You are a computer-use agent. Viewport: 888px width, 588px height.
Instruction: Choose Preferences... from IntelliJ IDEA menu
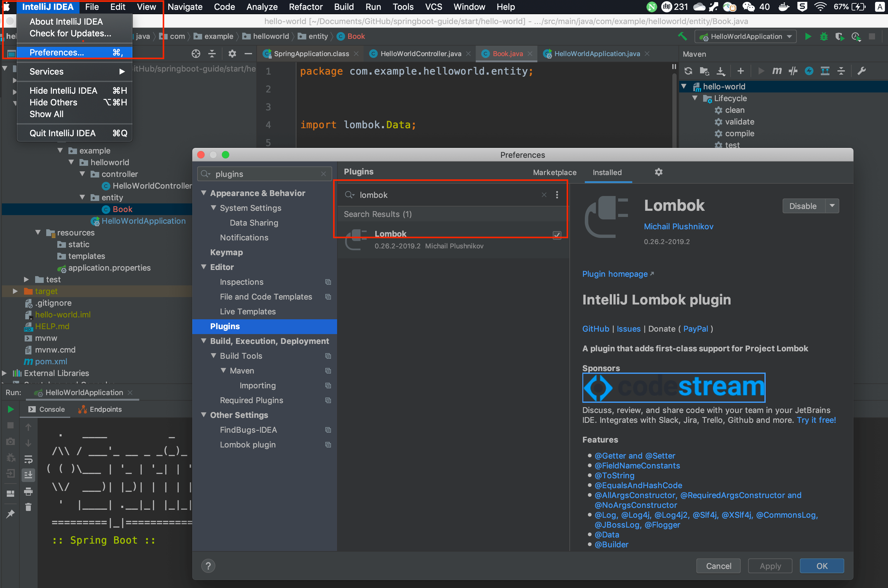(x=75, y=52)
